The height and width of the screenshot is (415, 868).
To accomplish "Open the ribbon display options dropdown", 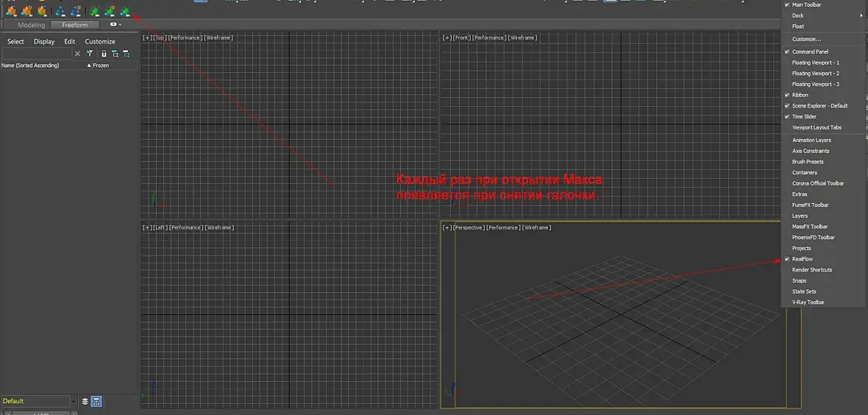I will tap(115, 24).
